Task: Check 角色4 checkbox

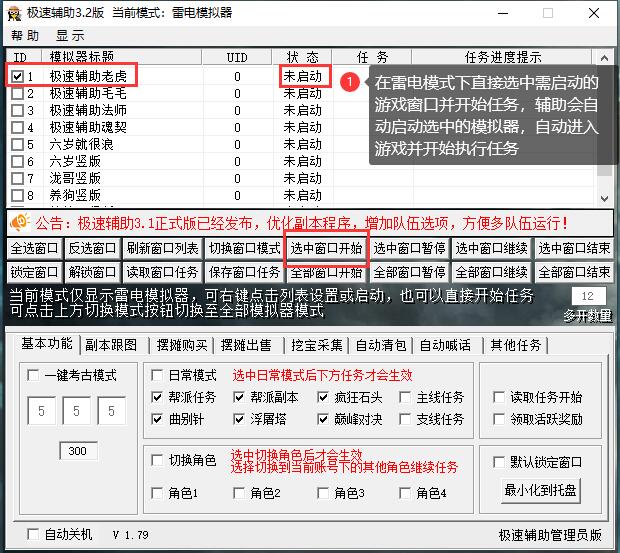Action: click(x=405, y=493)
